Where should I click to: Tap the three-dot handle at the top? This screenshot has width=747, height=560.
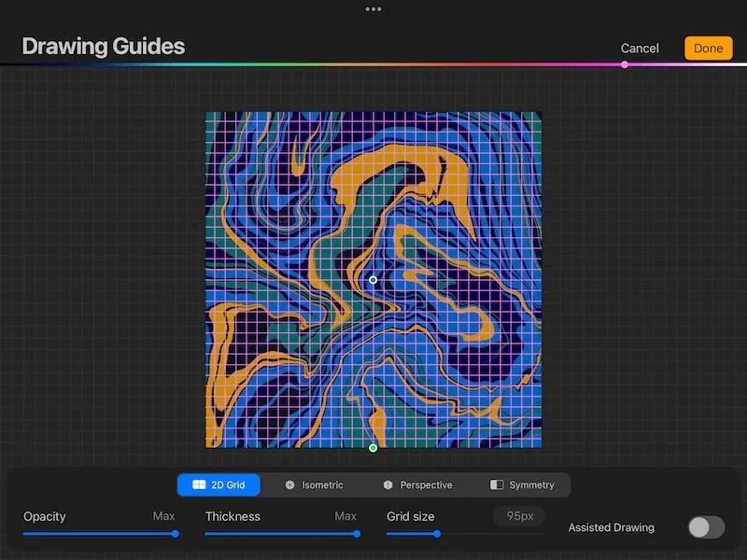373,9
